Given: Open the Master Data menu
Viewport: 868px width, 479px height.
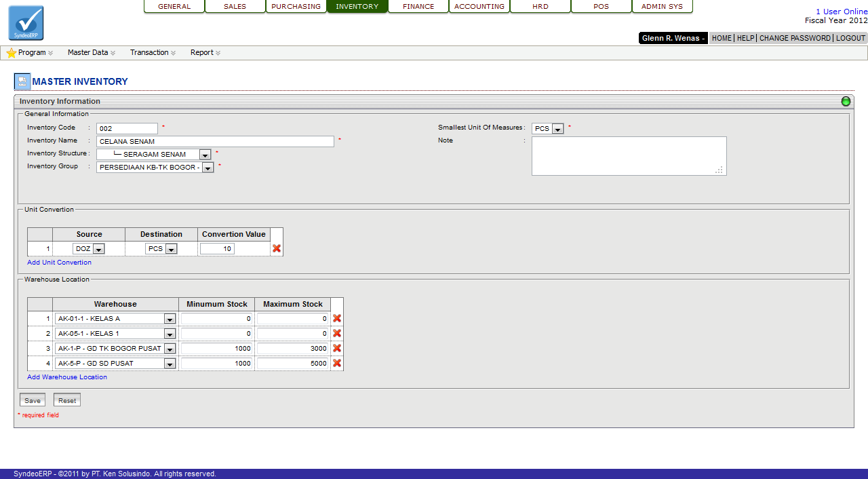Looking at the screenshot, I should (x=91, y=52).
